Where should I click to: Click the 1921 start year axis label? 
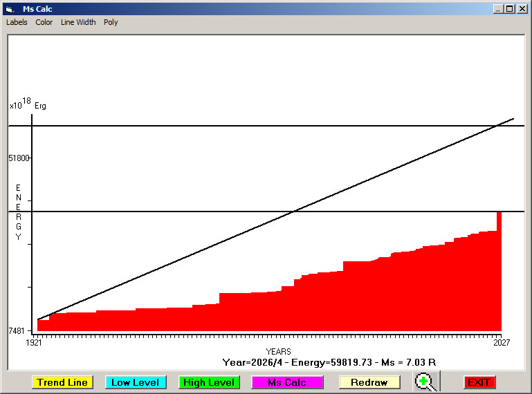click(34, 342)
